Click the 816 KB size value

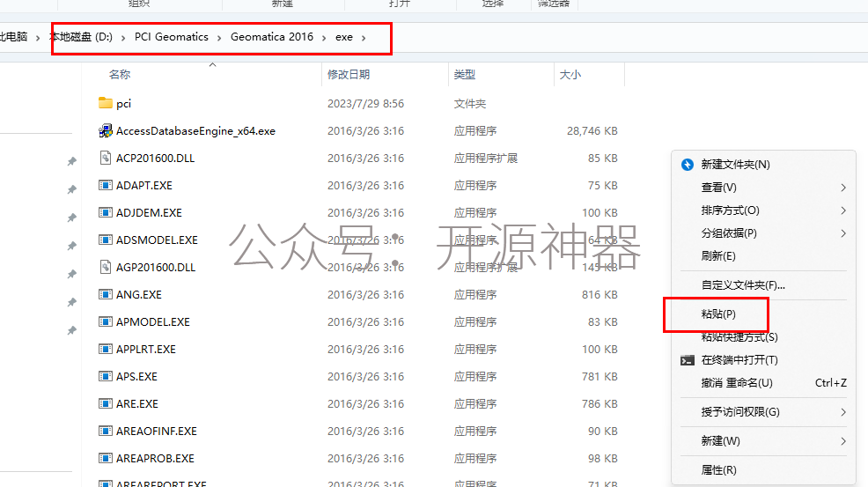600,295
